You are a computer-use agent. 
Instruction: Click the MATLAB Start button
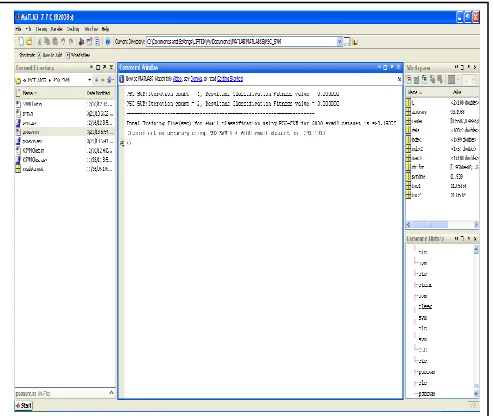coord(24,405)
